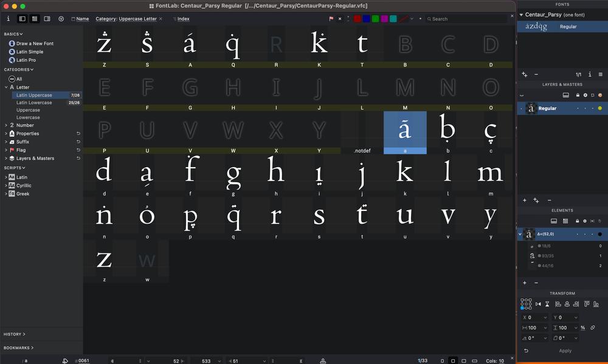Collapse the BASICS section header
Screen dimensions: 608x364
pyautogui.click(x=13, y=34)
